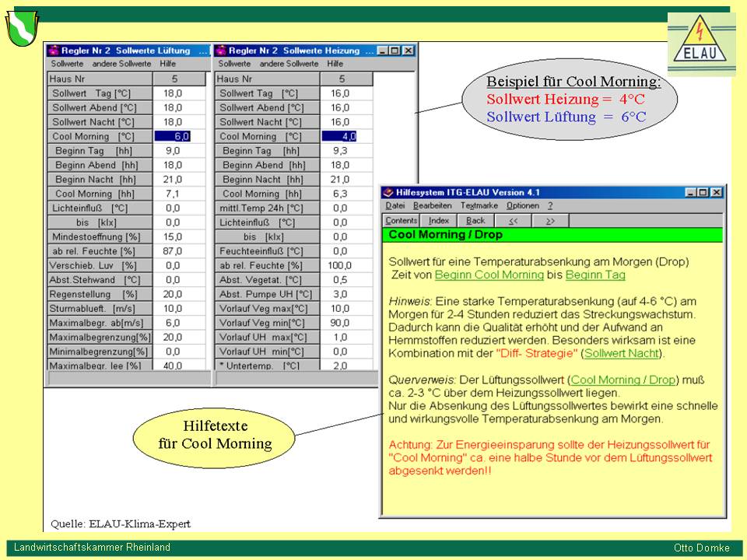Image resolution: width=747 pixels, height=560 pixels.
Task: Click the Sollwerte Lüftung window flower icon
Action: click(x=53, y=51)
